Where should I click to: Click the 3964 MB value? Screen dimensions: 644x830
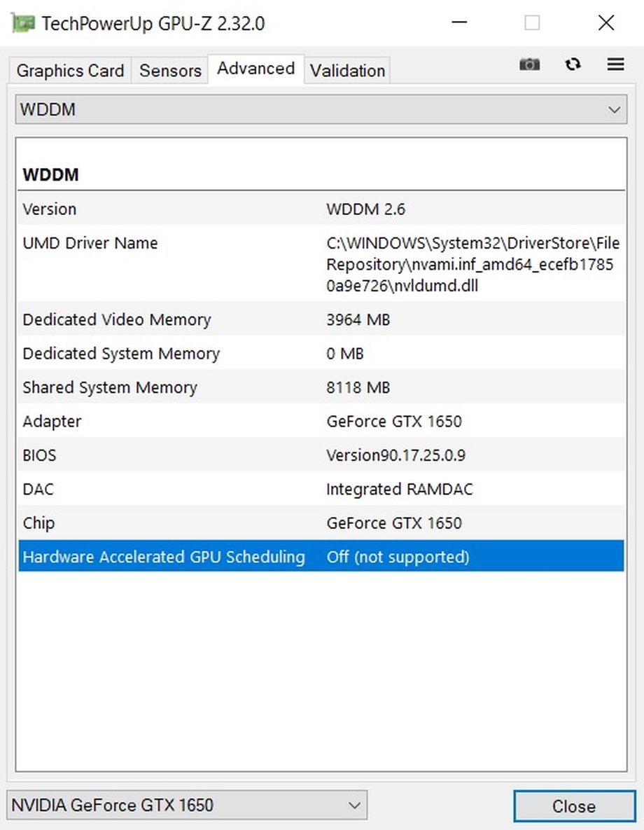click(x=358, y=319)
